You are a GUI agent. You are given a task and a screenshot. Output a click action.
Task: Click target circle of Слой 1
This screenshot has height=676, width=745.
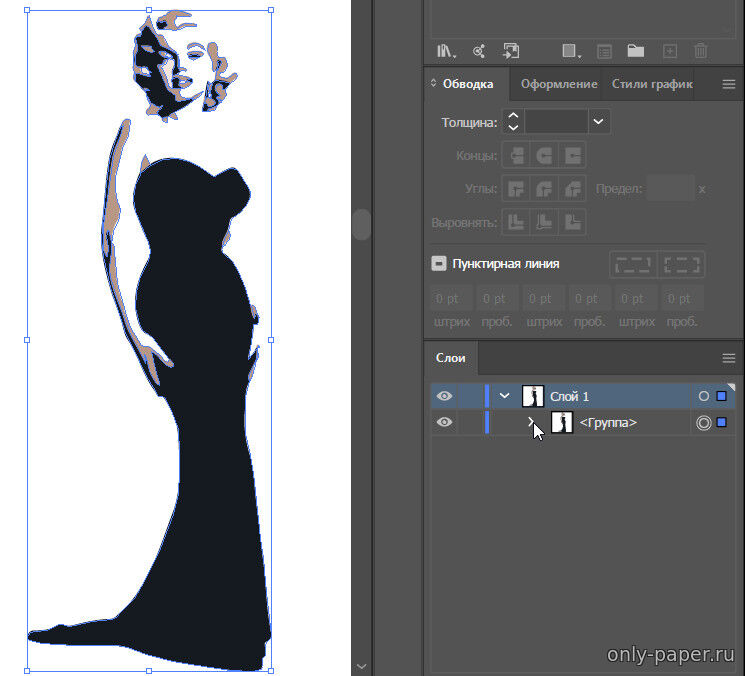pyautogui.click(x=703, y=396)
